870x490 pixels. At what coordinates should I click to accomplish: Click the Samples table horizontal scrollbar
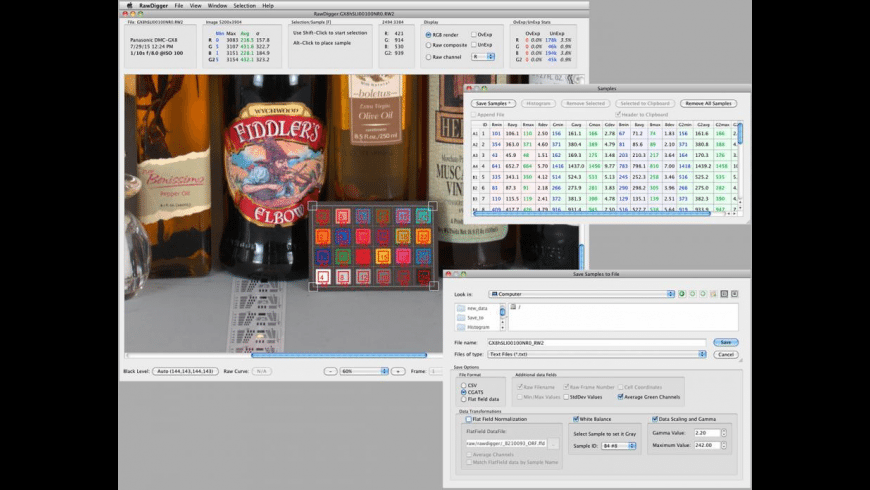(591, 213)
